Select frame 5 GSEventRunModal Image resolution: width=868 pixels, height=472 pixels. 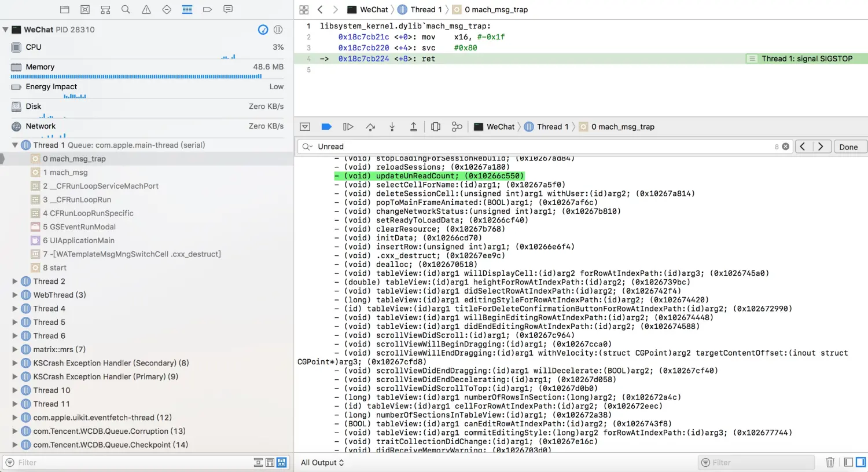coord(147,227)
